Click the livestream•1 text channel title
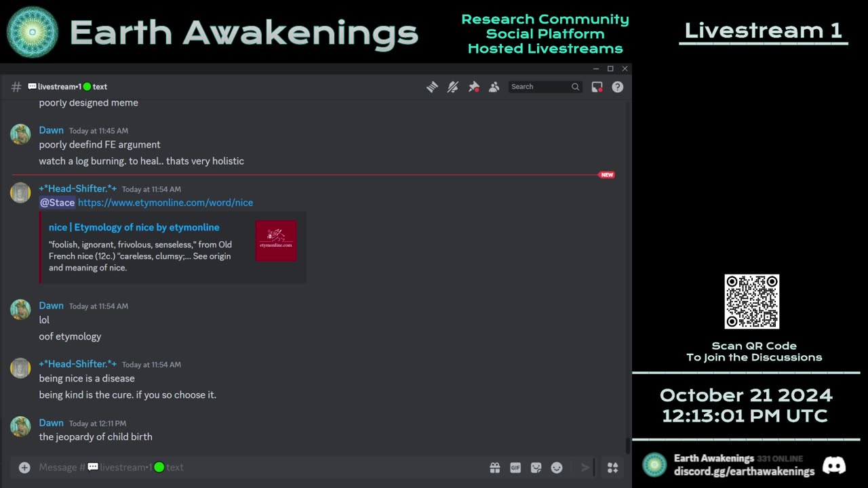This screenshot has width=868, height=488. tap(67, 87)
